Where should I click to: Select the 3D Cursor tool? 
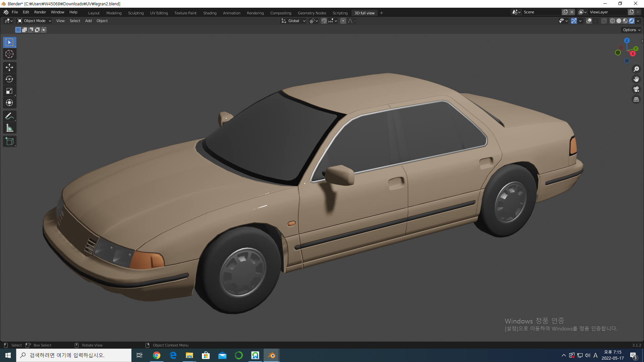coord(9,54)
